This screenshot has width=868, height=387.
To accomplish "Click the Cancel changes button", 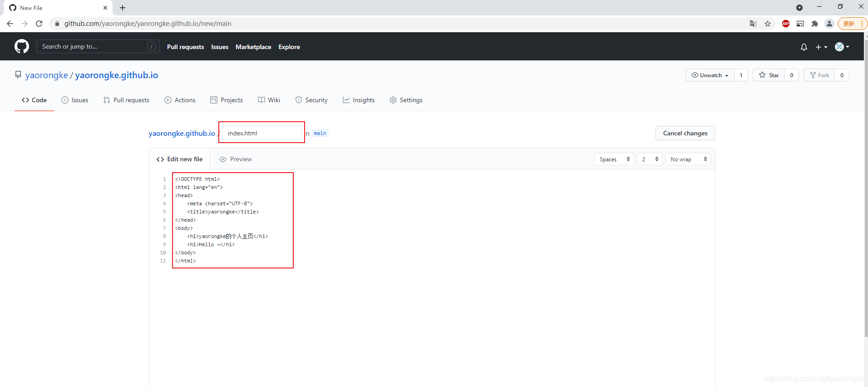I will point(685,134).
